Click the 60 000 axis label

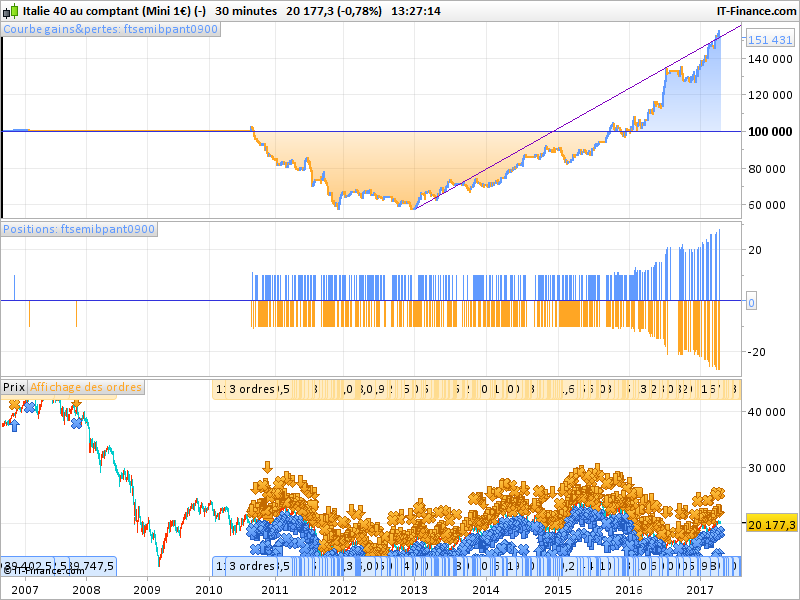pos(766,205)
